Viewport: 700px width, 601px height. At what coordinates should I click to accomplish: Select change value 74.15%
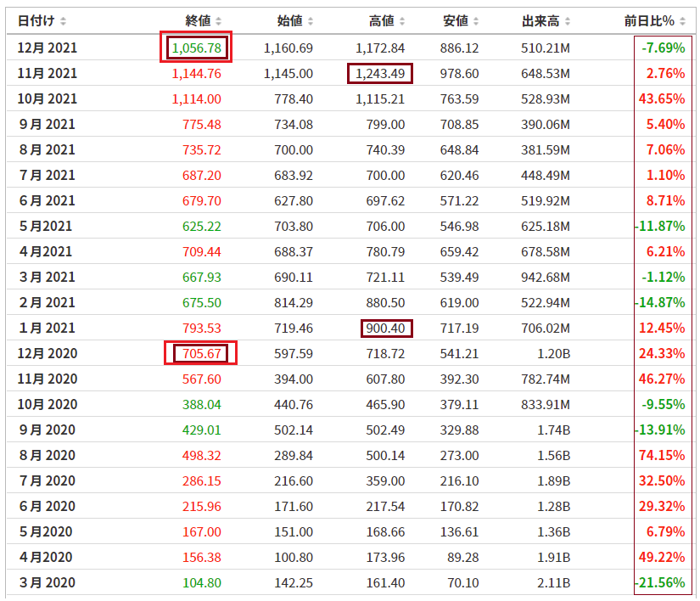tap(662, 455)
